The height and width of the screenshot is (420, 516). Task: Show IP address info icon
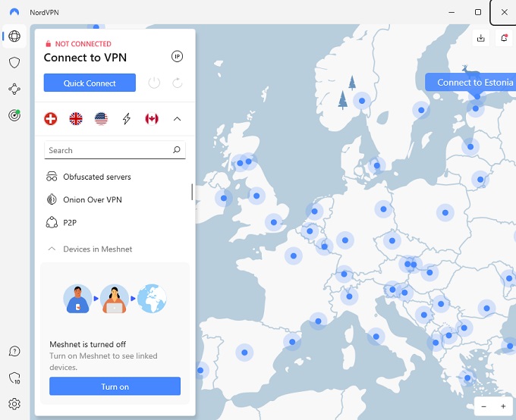(177, 57)
